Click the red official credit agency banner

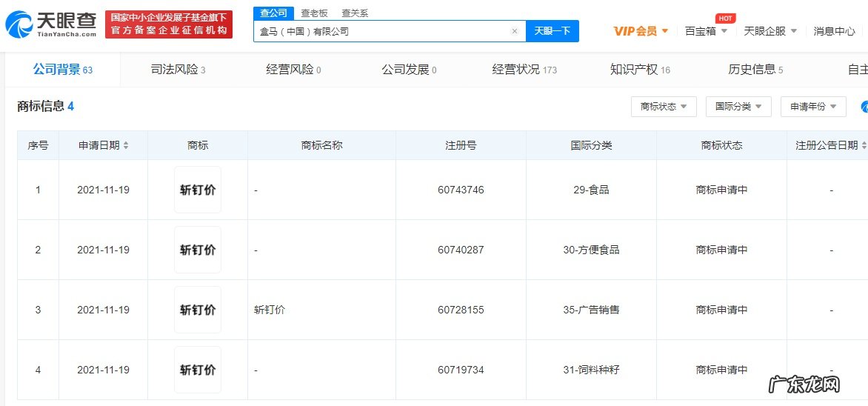[x=169, y=24]
